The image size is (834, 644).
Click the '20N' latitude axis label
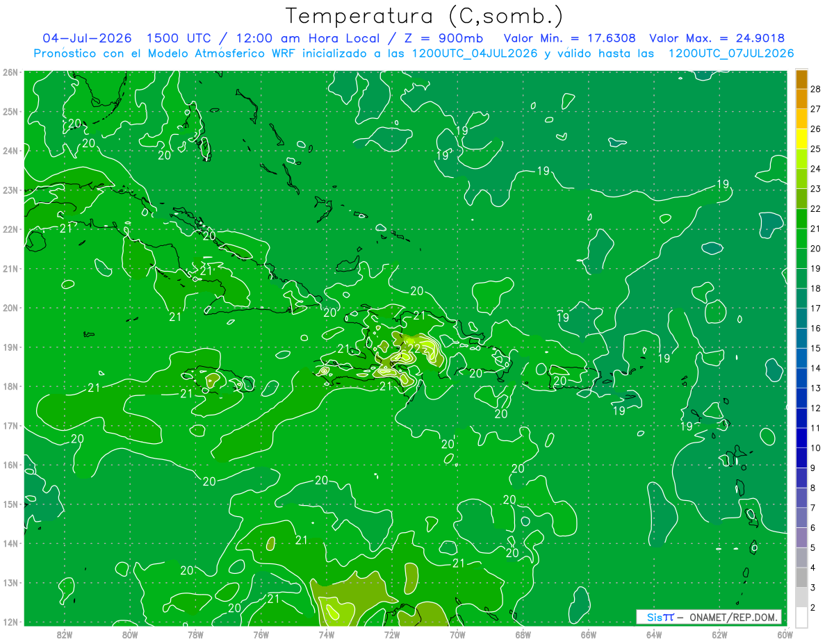pyautogui.click(x=10, y=308)
